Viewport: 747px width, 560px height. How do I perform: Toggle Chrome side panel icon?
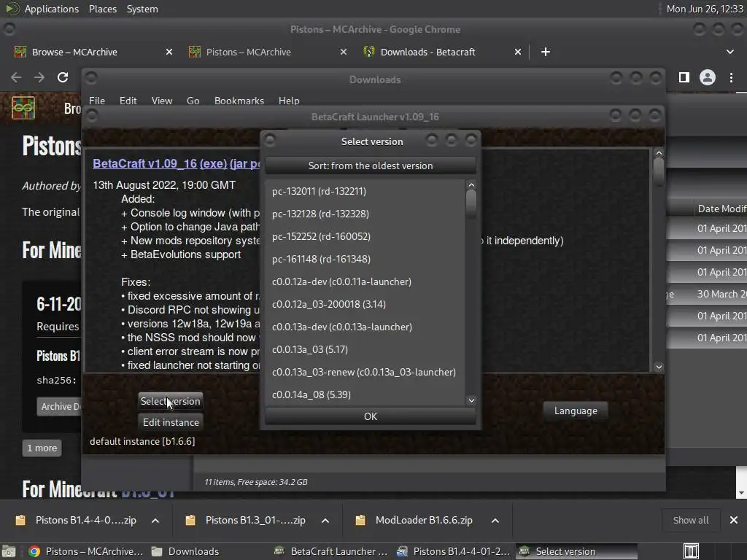684,77
